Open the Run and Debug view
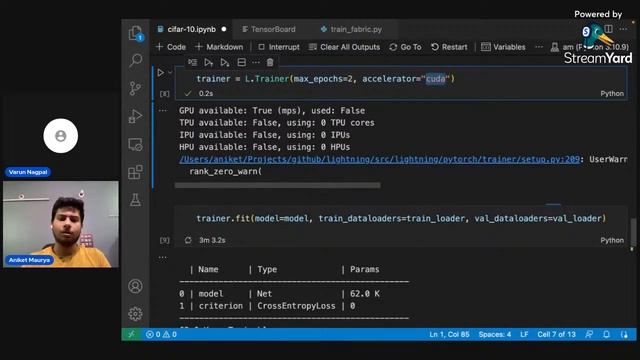Image resolution: width=640 pixels, height=360 pixels. pyautogui.click(x=135, y=116)
